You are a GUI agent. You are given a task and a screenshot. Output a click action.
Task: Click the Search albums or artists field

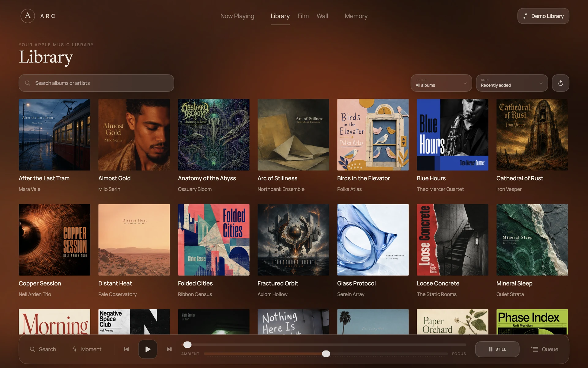[x=96, y=83]
